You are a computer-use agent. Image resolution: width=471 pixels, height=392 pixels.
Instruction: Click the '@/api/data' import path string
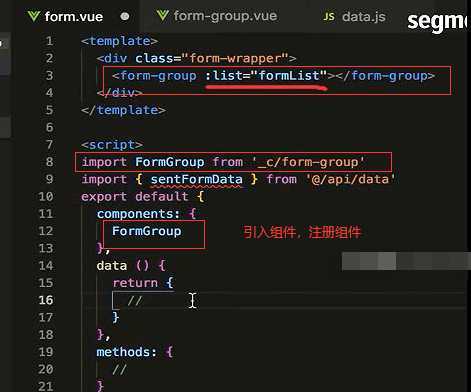(x=350, y=179)
